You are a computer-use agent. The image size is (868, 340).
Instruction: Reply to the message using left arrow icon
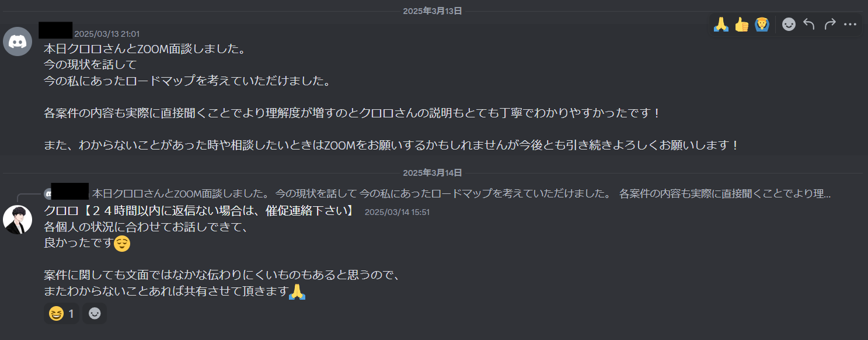(x=809, y=25)
